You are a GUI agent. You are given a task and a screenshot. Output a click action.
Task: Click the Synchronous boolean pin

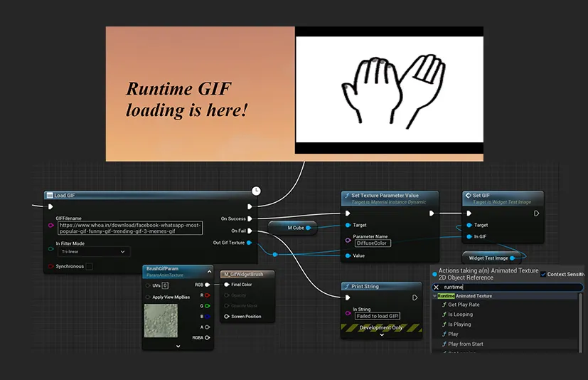click(51, 266)
